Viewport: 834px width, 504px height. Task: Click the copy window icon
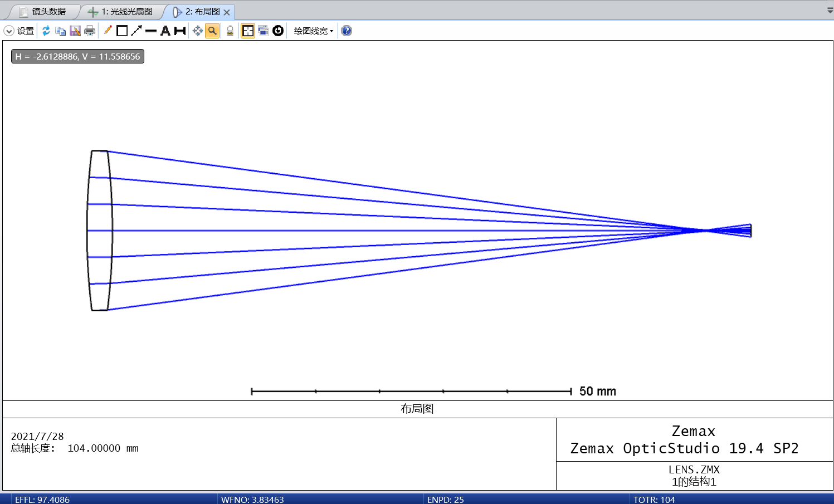(x=61, y=31)
